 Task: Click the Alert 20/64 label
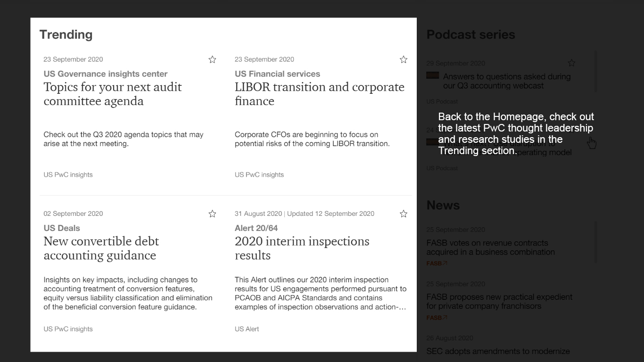point(256,228)
